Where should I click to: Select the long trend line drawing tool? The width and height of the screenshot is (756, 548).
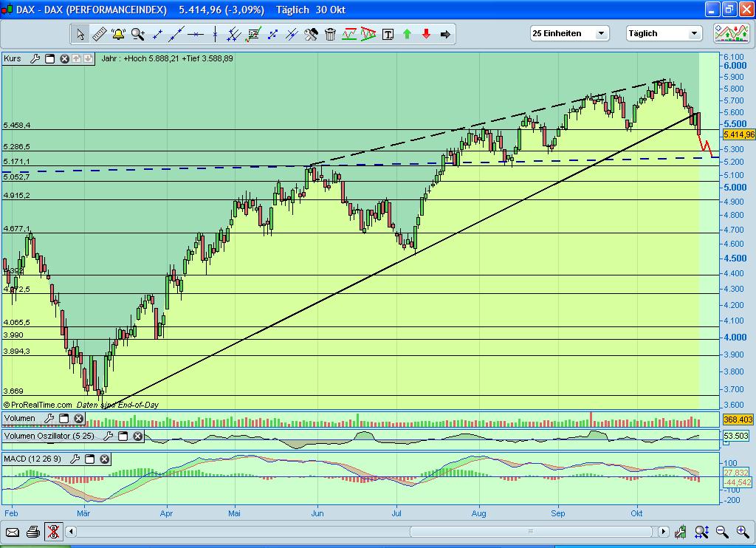(x=176, y=34)
